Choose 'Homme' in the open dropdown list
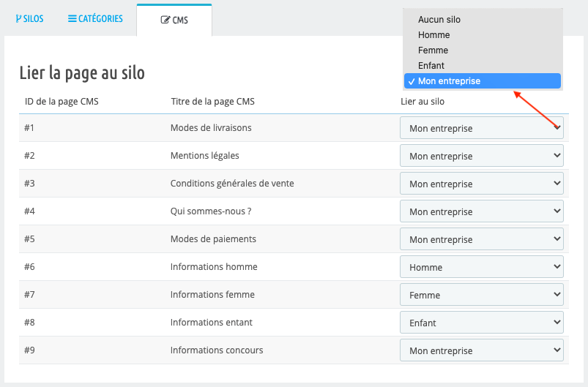588x387 pixels. point(483,35)
